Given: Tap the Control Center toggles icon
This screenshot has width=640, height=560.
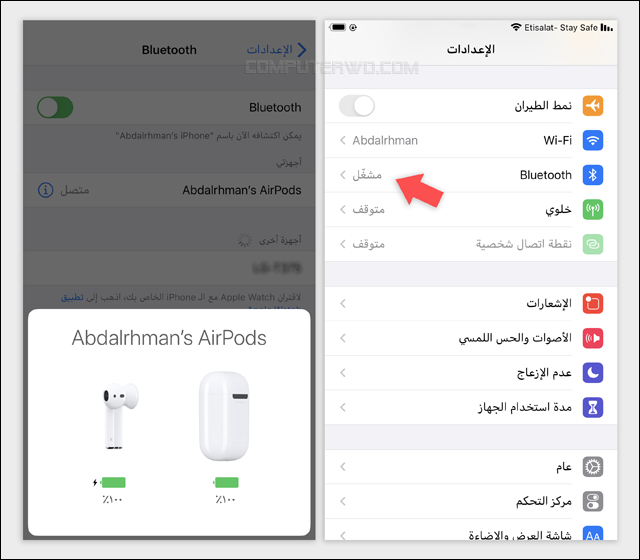Looking at the screenshot, I should (593, 501).
